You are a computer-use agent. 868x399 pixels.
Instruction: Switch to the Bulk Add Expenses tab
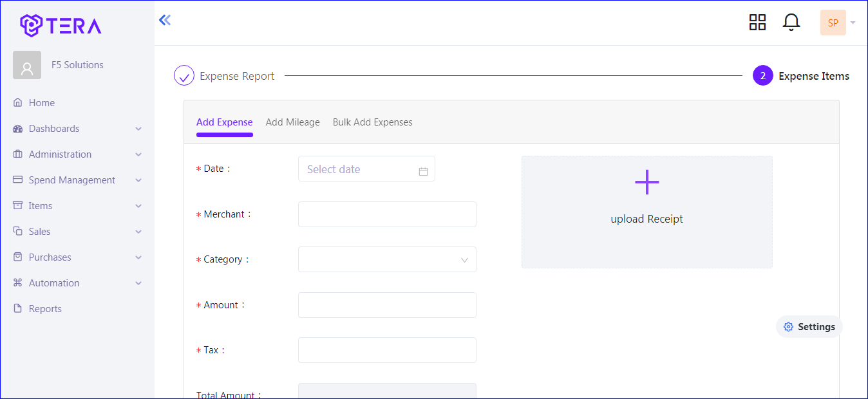(373, 122)
